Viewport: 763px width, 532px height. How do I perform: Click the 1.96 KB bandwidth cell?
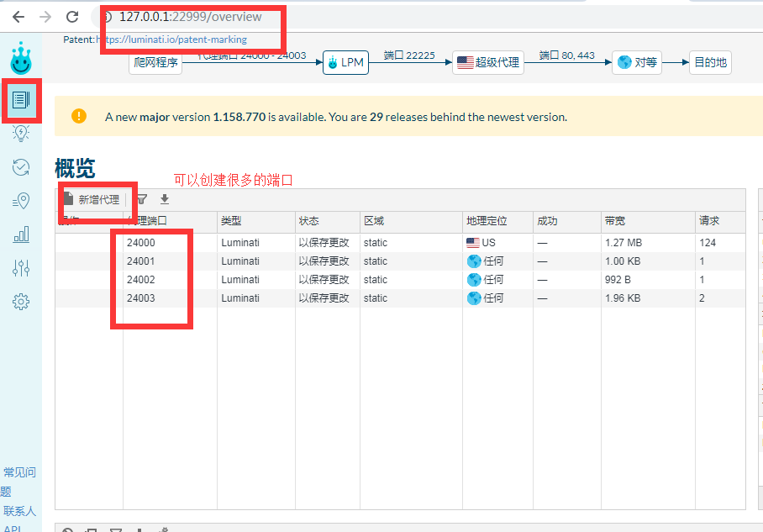pyautogui.click(x=623, y=298)
